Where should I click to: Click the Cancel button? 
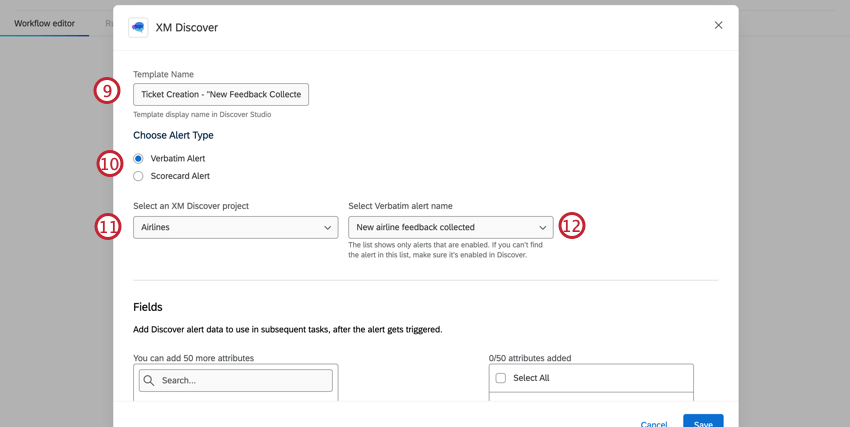tap(653, 423)
